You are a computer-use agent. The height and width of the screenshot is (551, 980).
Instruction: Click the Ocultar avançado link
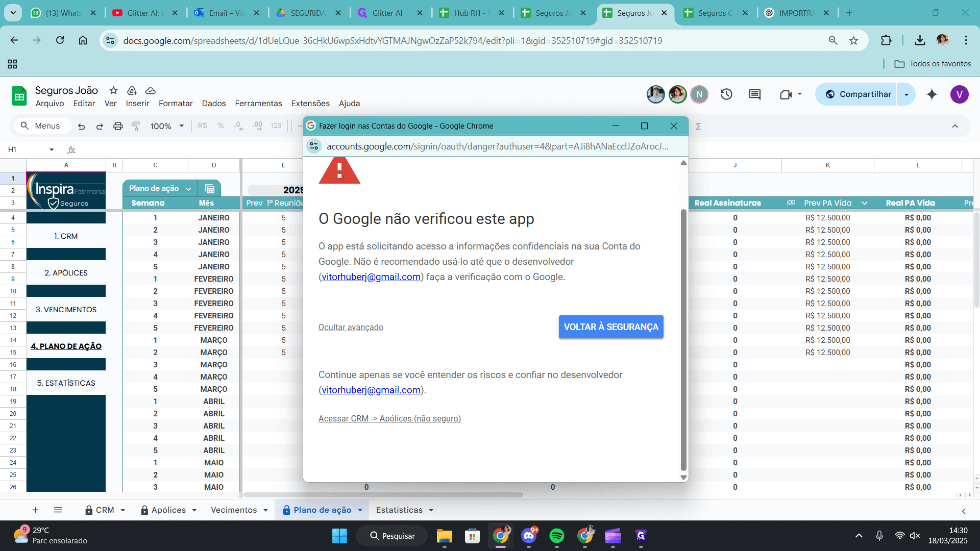coord(351,327)
